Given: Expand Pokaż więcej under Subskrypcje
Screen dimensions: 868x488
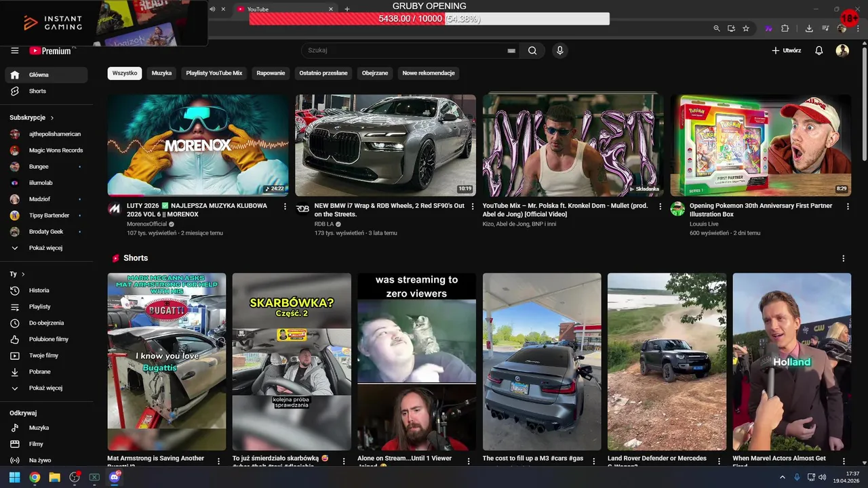Looking at the screenshot, I should [46, 248].
